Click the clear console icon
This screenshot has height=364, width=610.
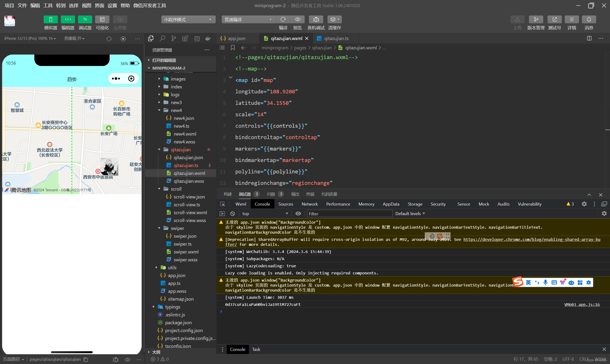pyautogui.click(x=232, y=214)
